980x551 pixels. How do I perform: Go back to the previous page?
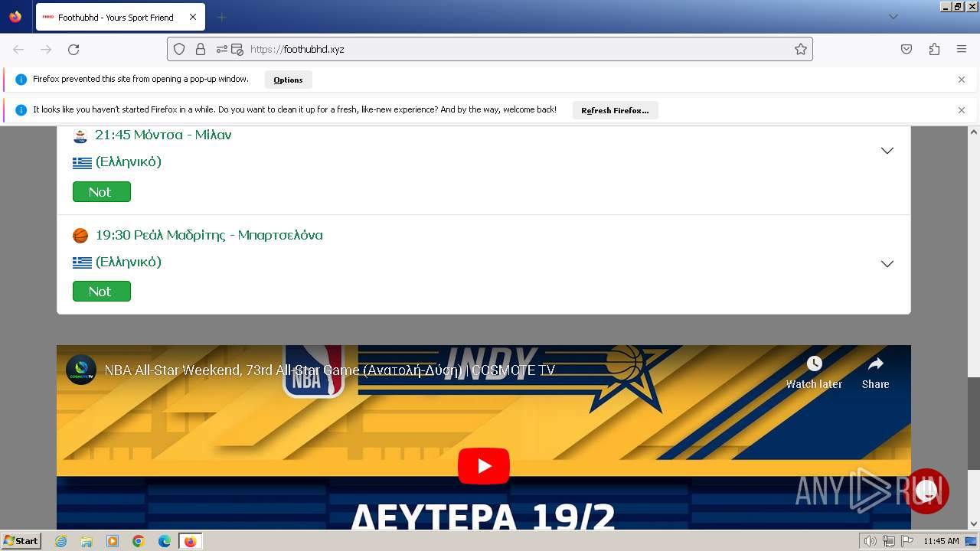click(18, 49)
